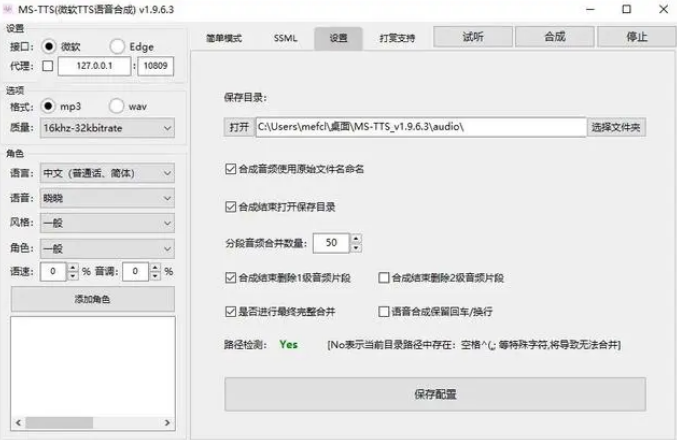The image size is (677, 440).
Task: Click the role list left scroll arrow
Action: click(x=18, y=423)
